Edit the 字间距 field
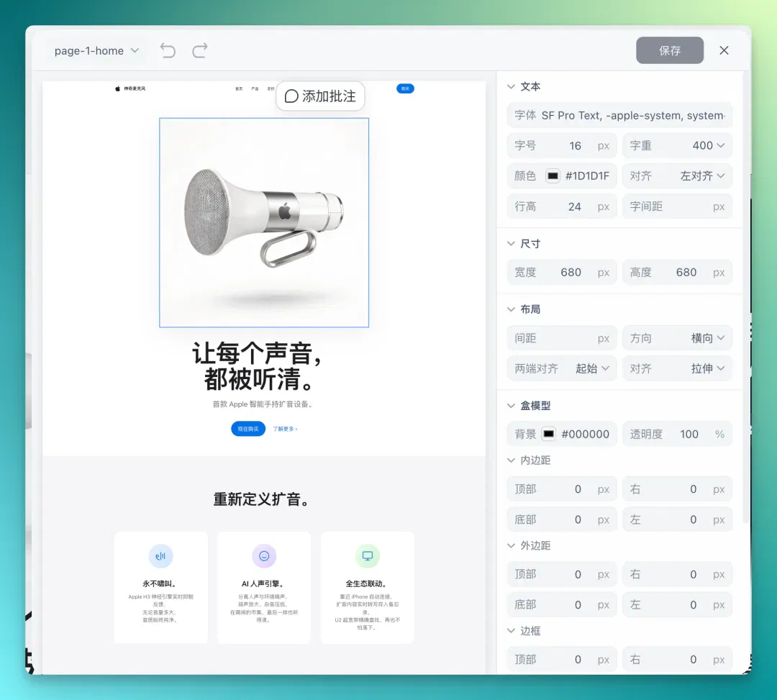Viewport: 777px width, 700px height. point(677,206)
